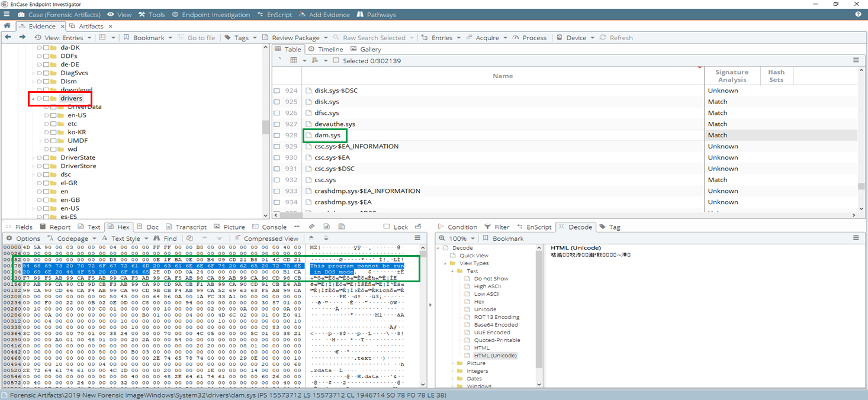Click the Process toolbar item

(529, 37)
